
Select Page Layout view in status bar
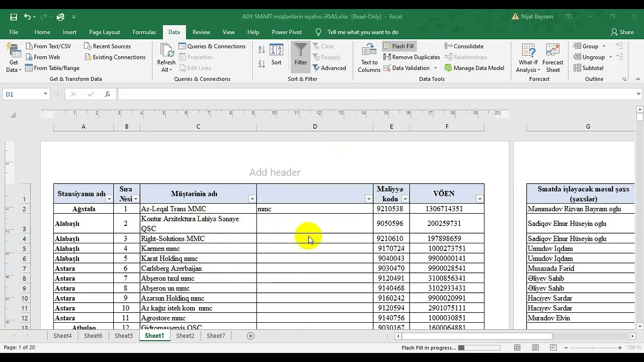pos(535,348)
